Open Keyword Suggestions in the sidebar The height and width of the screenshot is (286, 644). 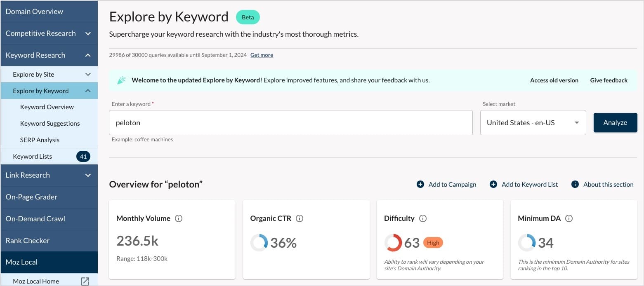click(50, 123)
